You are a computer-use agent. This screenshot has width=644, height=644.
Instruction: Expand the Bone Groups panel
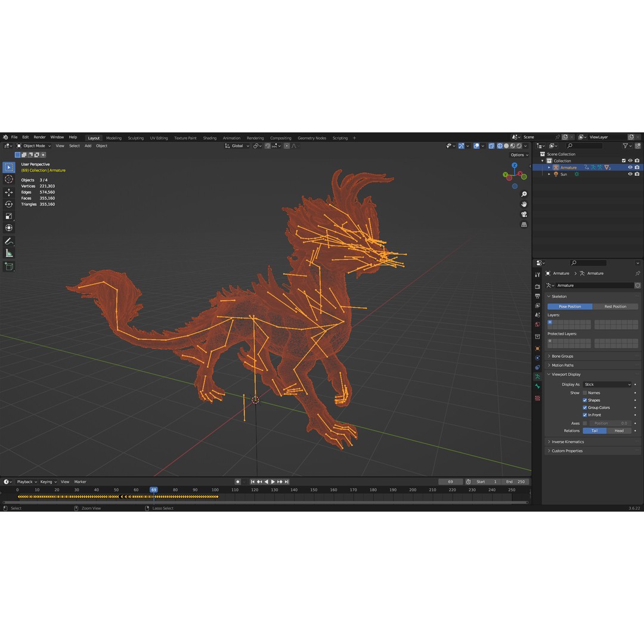593,357
